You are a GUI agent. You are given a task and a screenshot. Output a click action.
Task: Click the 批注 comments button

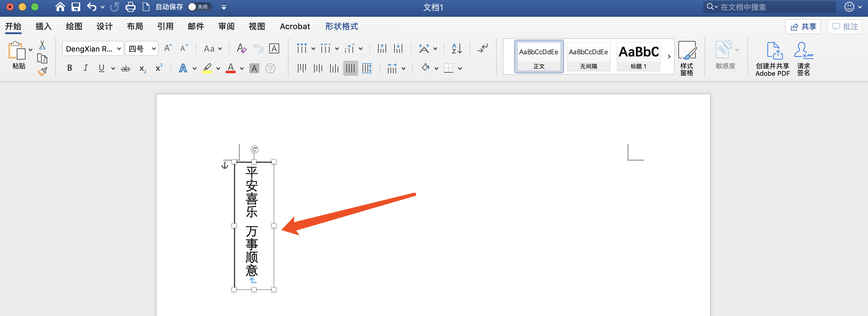click(x=845, y=27)
